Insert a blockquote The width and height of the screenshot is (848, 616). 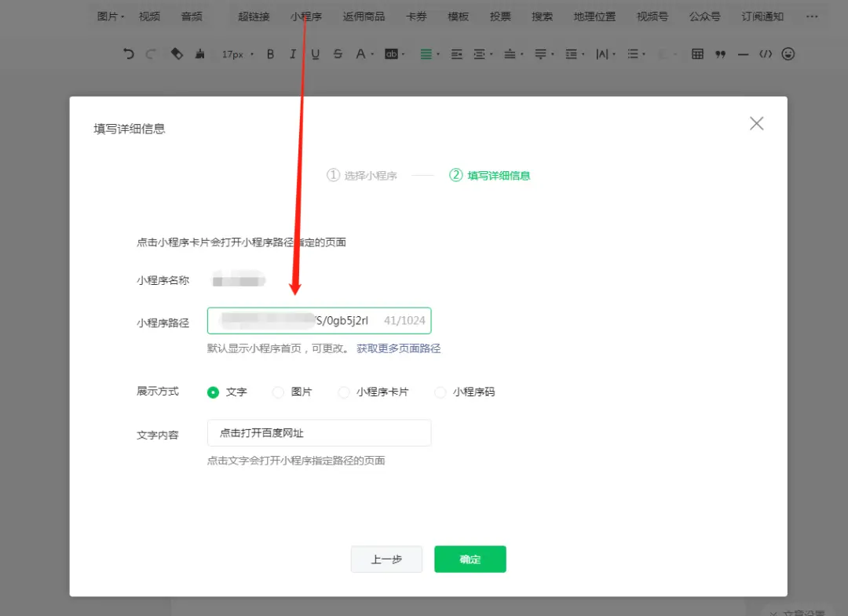tap(720, 54)
